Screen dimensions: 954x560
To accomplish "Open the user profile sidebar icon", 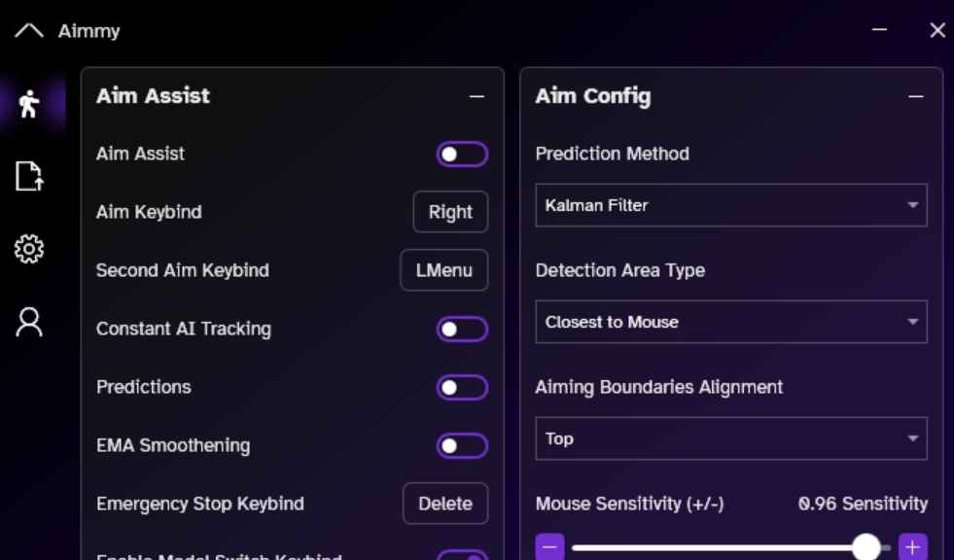I will 29,322.
